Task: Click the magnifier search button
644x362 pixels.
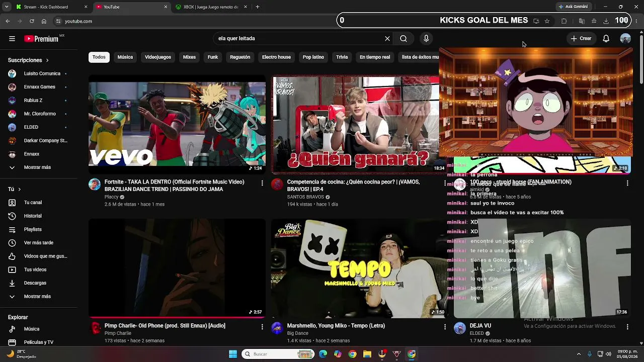Action: point(404,39)
